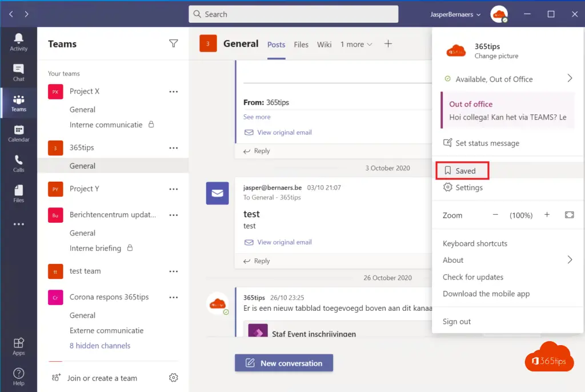This screenshot has height=392, width=585.
Task: Switch to the Posts tab
Action: 276,45
